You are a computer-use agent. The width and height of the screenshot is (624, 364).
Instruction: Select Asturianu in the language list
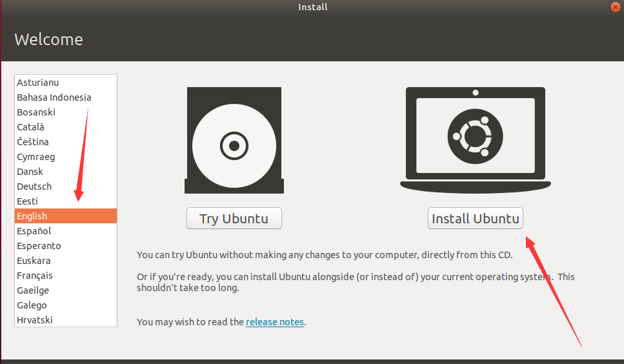[66, 83]
